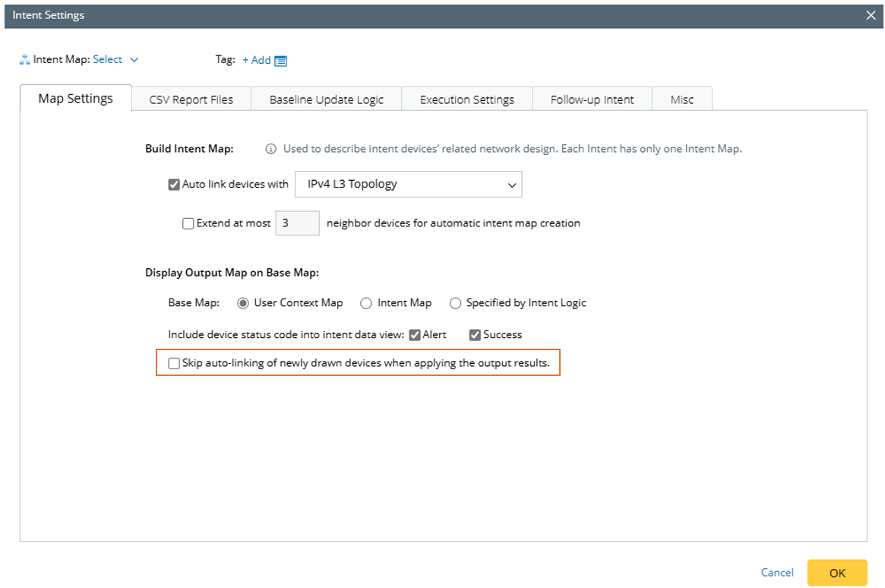Image resolution: width=885 pixels, height=588 pixels.
Task: Uncheck the Alert status code checkbox
Action: (x=415, y=335)
